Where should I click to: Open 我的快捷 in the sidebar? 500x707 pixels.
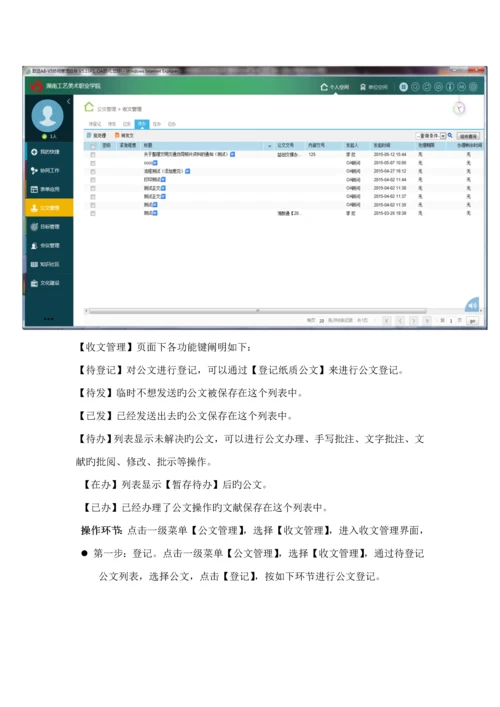click(49, 152)
